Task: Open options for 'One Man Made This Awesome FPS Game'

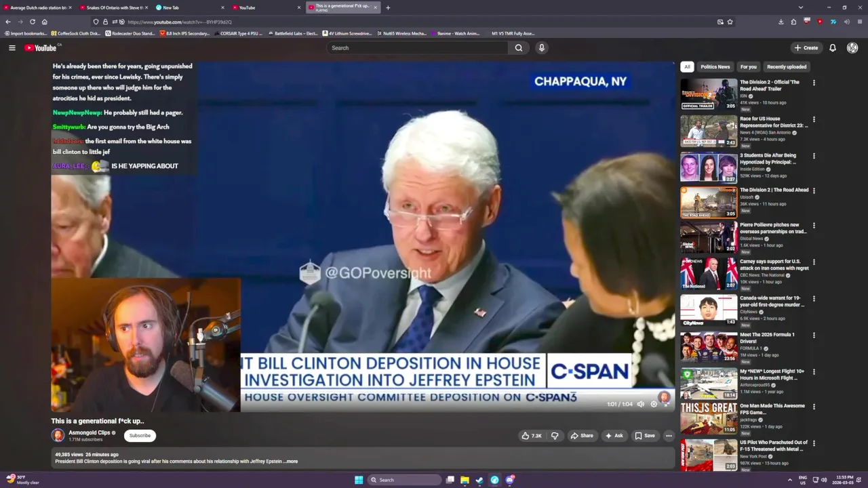Action: 814,407
